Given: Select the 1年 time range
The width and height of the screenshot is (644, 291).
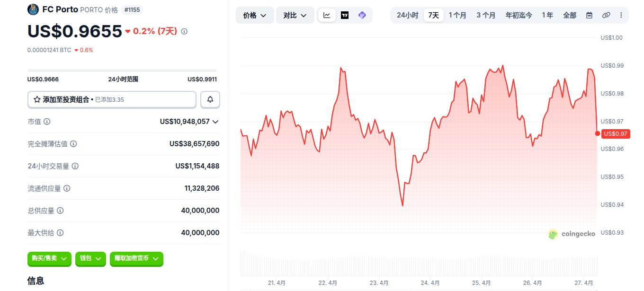Looking at the screenshot, I should coord(547,15).
